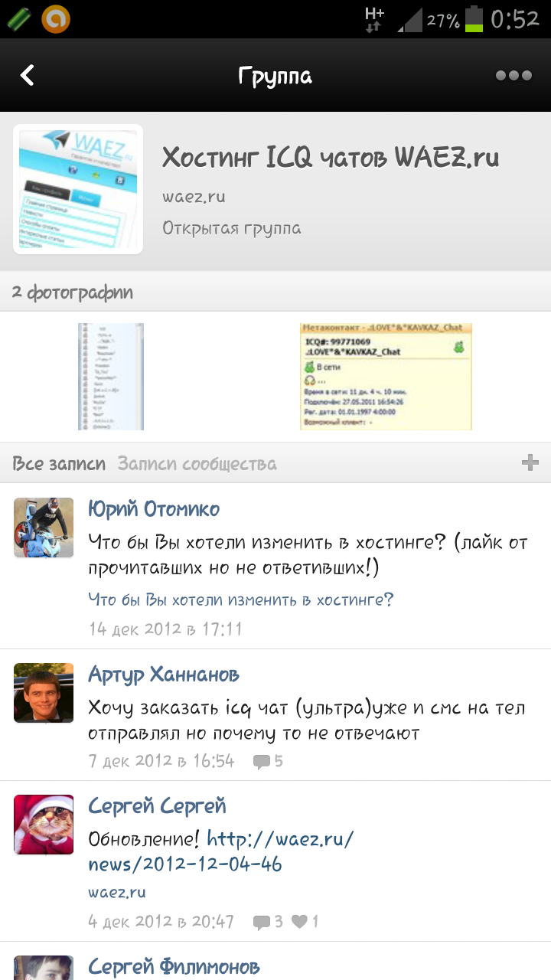Tap the name 'Сергей Сергей'
The width and height of the screenshot is (551, 980).
point(157,805)
